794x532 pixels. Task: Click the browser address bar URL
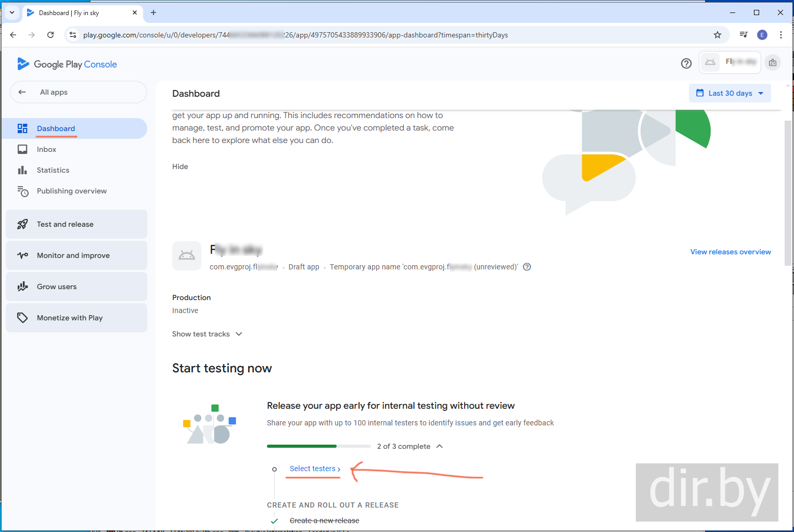[296, 35]
